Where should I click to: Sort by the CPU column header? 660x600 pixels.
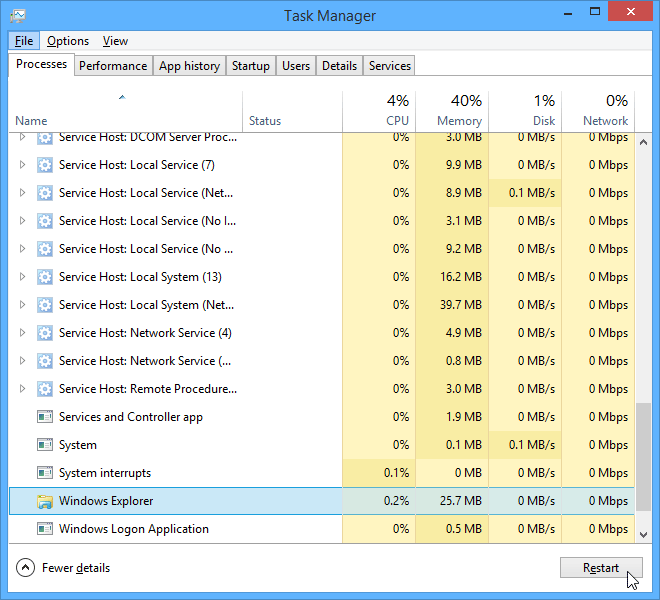pos(379,112)
